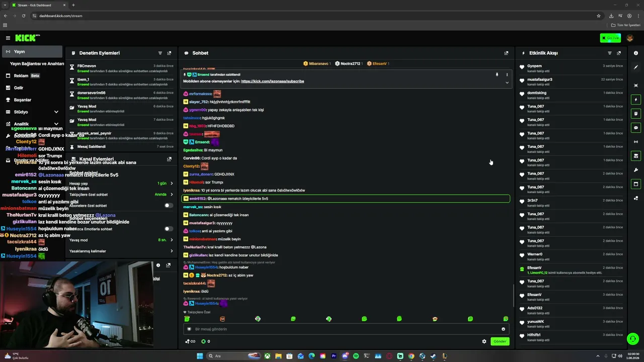644x362 pixels.
Task: Open the profile avatar menu
Action: coord(631,38)
